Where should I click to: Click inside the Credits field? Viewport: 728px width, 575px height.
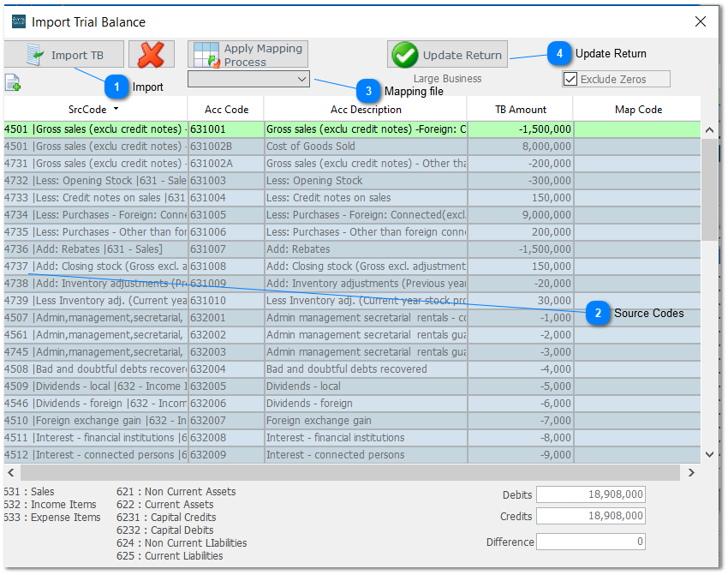[x=591, y=516]
